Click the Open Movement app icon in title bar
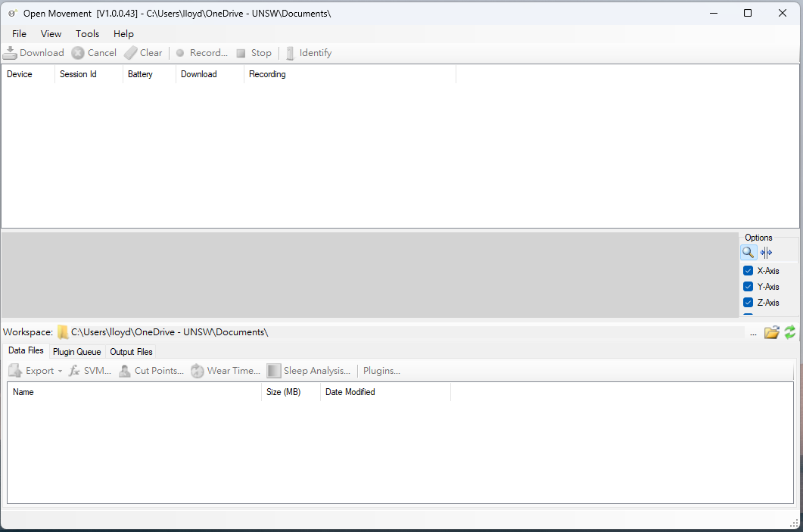 [x=13, y=14]
